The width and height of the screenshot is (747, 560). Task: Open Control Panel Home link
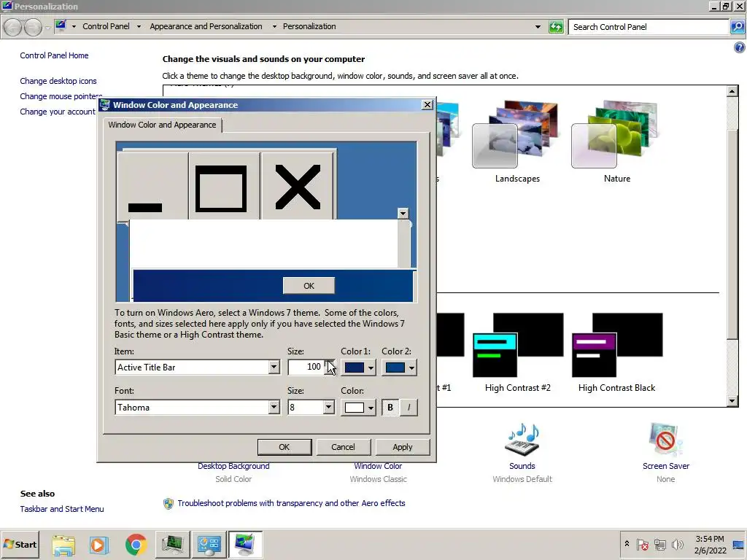click(54, 55)
